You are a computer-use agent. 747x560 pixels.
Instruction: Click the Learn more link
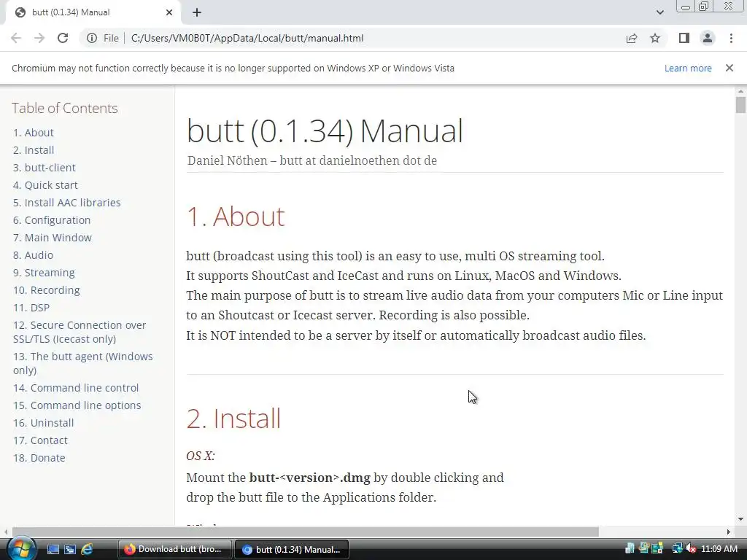[688, 68]
